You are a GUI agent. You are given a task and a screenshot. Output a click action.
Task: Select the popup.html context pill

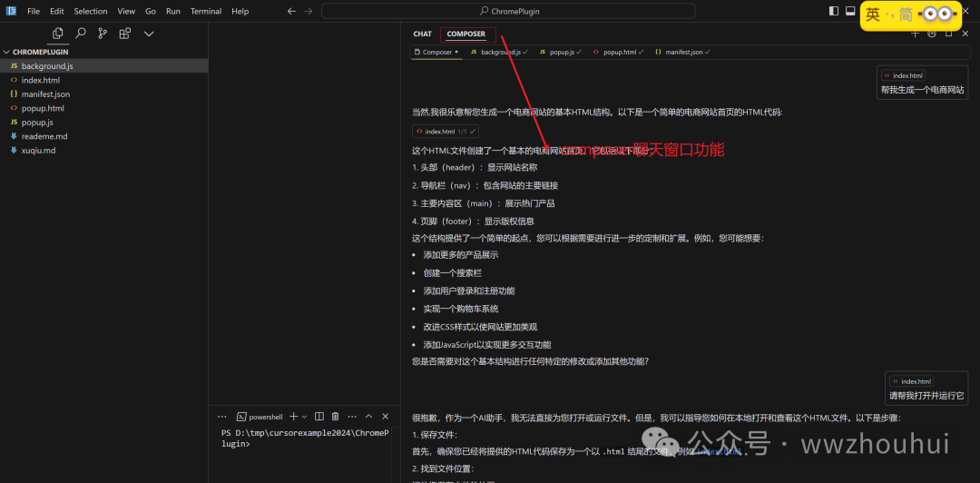point(618,52)
